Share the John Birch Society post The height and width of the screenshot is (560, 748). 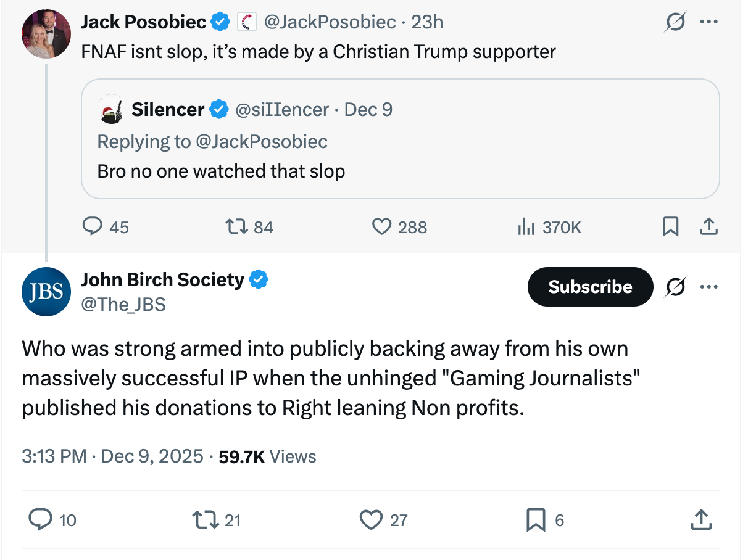point(700,520)
